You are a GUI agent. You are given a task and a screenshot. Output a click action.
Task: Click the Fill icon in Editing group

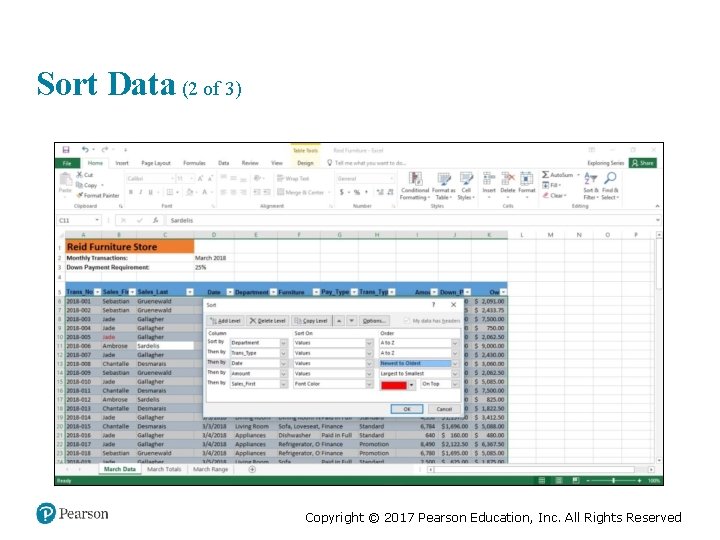[x=546, y=185]
